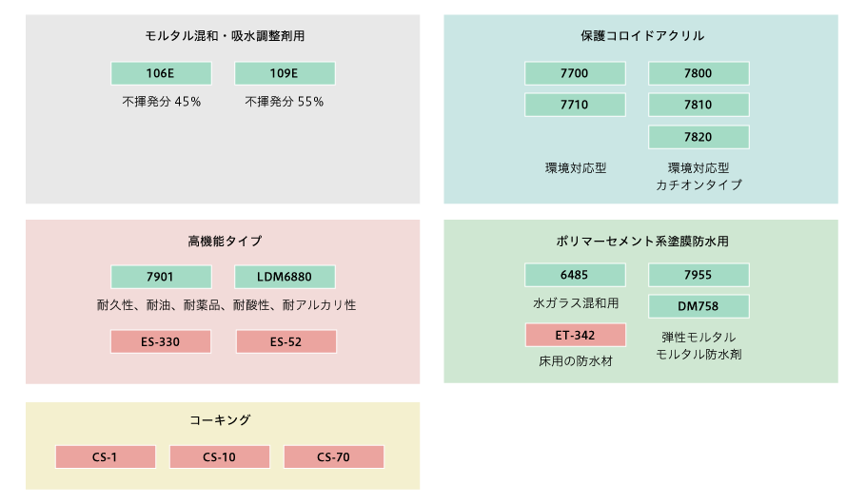Open product 6485
Viewport: 866px width, 504px height.
(x=575, y=275)
